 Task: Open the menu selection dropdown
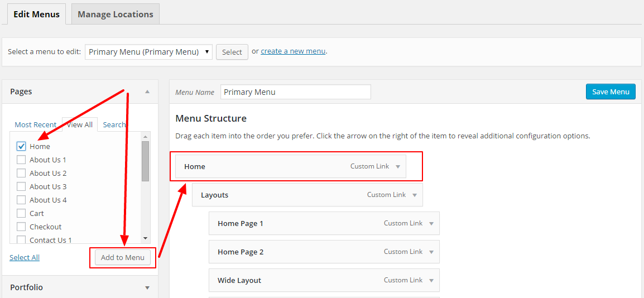[148, 52]
